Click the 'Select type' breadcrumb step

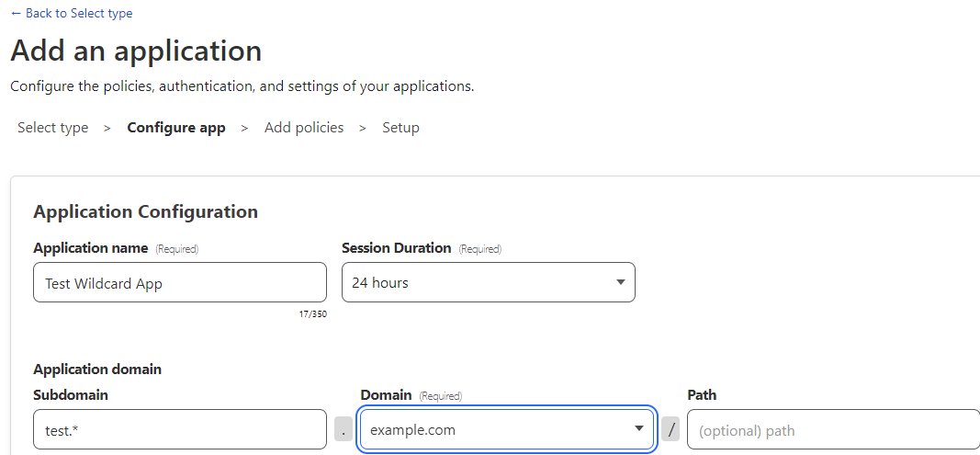pos(53,128)
